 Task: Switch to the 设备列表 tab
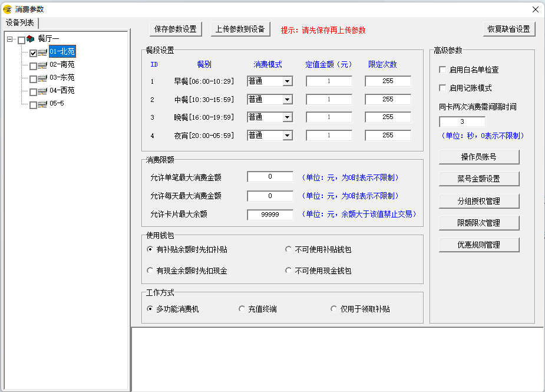20,22
